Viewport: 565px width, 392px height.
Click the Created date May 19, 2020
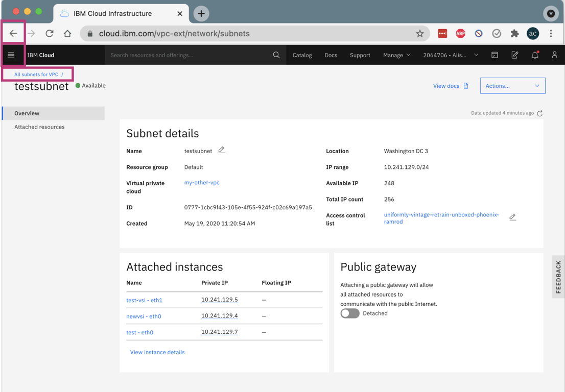click(x=220, y=224)
